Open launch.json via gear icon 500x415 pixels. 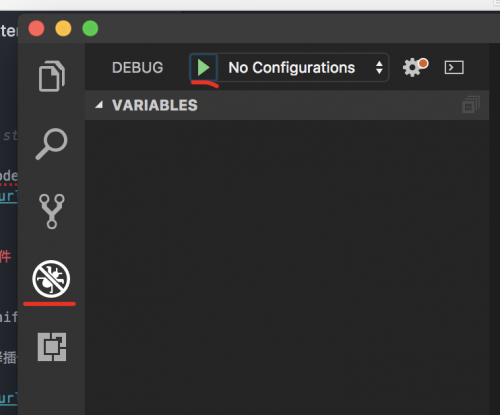pos(415,67)
